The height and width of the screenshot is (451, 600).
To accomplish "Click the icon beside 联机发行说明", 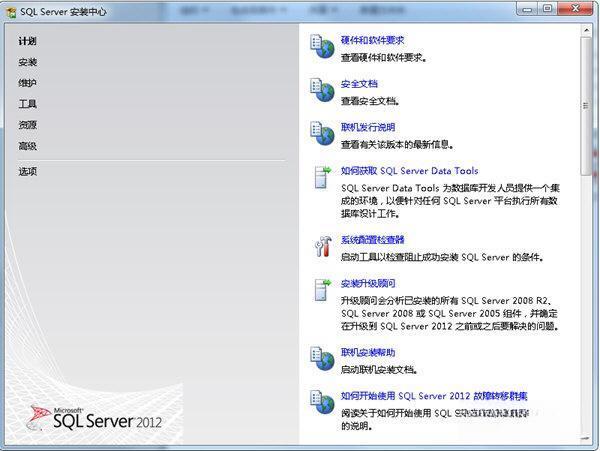I will [x=322, y=134].
